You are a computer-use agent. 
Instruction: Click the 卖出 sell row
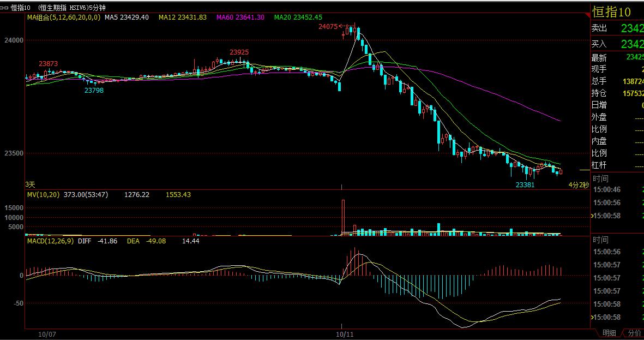(x=617, y=28)
